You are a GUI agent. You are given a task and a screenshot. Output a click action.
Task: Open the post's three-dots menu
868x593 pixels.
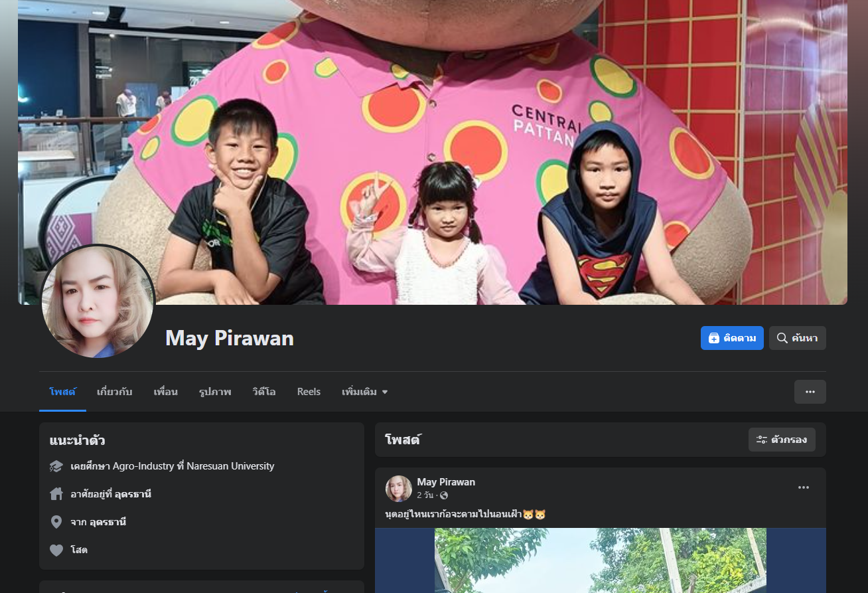click(x=804, y=487)
